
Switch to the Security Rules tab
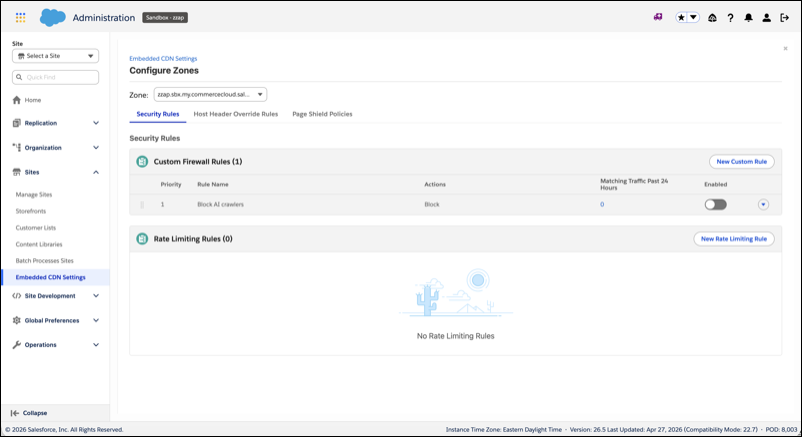(158, 114)
